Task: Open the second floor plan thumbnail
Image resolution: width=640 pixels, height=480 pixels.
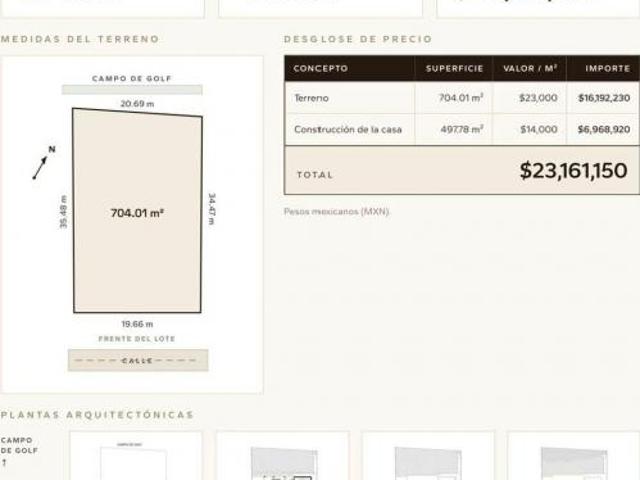Action: (282, 456)
